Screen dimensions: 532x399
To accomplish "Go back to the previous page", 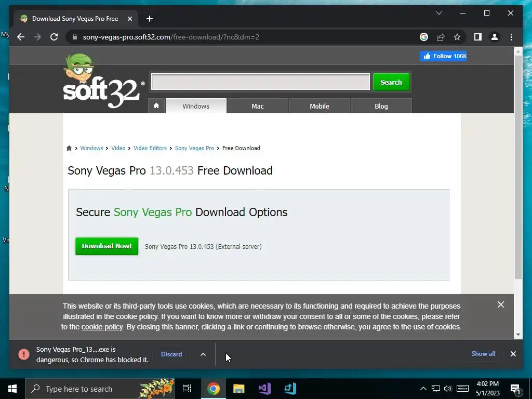I will pos(21,37).
